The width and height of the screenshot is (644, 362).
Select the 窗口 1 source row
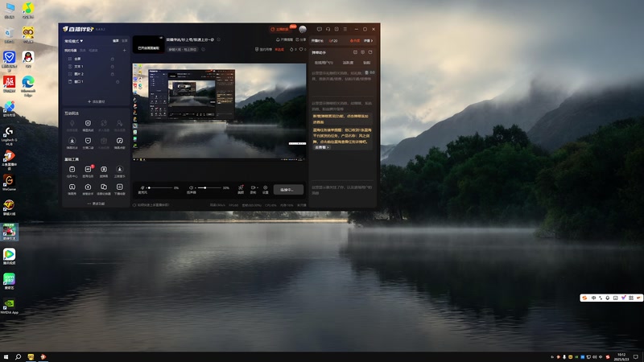(95, 82)
